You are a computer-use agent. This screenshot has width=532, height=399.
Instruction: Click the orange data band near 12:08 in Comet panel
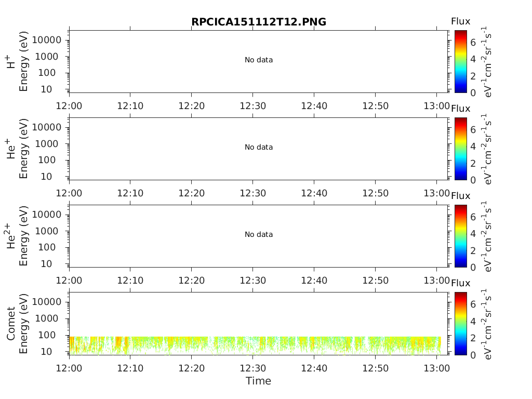point(118,344)
